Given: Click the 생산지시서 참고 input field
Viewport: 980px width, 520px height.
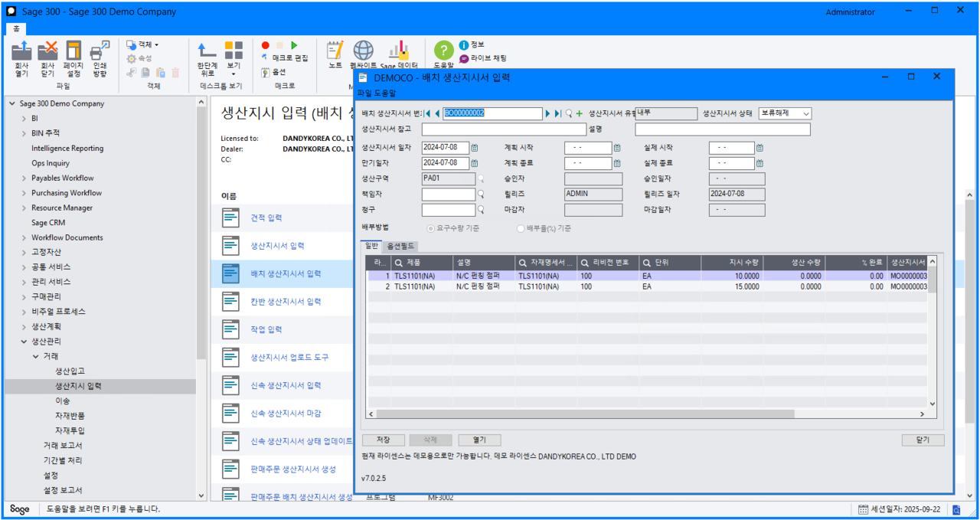Looking at the screenshot, I should coord(503,129).
